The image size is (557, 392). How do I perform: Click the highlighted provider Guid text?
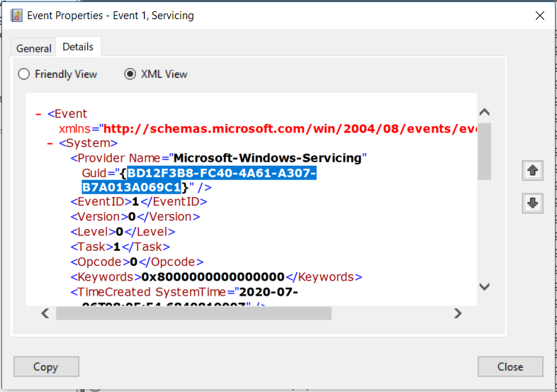pos(199,180)
